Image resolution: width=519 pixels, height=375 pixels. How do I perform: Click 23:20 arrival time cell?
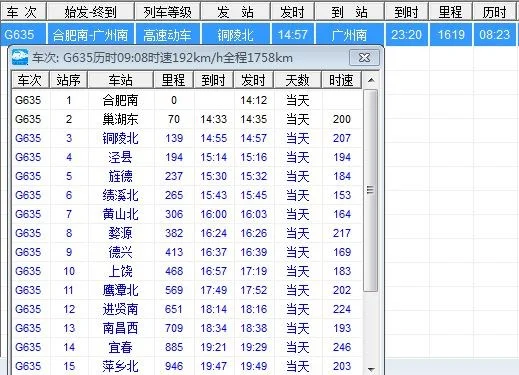(x=406, y=35)
